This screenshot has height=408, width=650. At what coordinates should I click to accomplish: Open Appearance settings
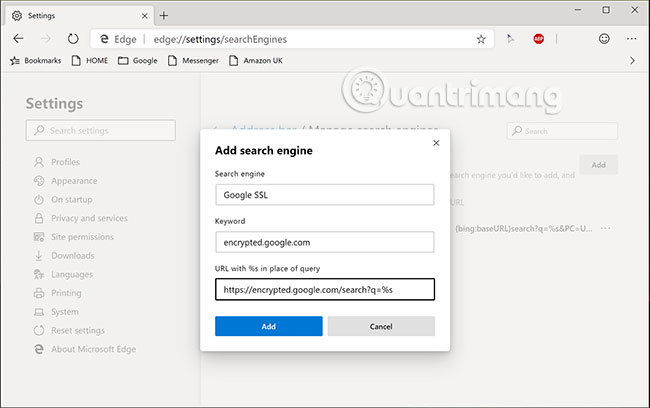click(x=65, y=181)
